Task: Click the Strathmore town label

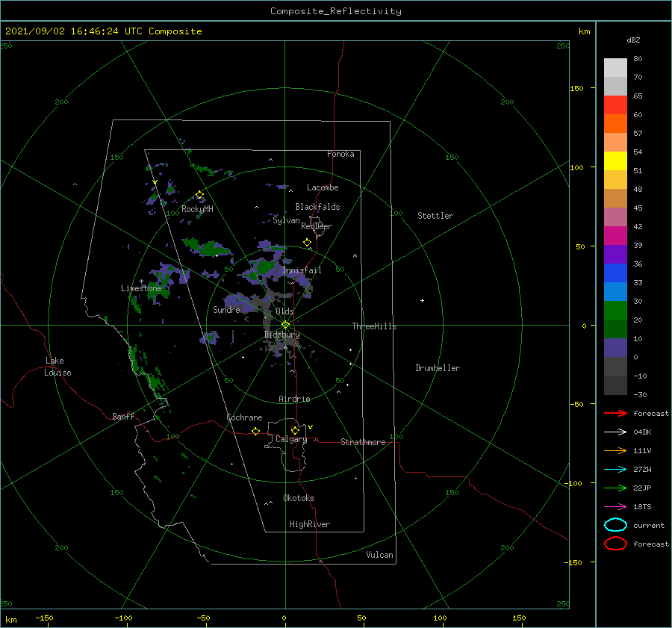Action: [x=363, y=442]
